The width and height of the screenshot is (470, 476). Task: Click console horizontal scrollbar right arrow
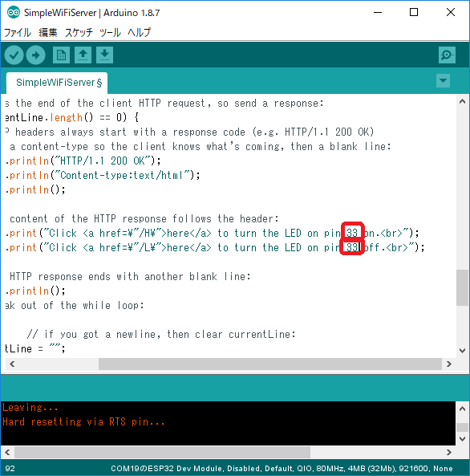449,453
